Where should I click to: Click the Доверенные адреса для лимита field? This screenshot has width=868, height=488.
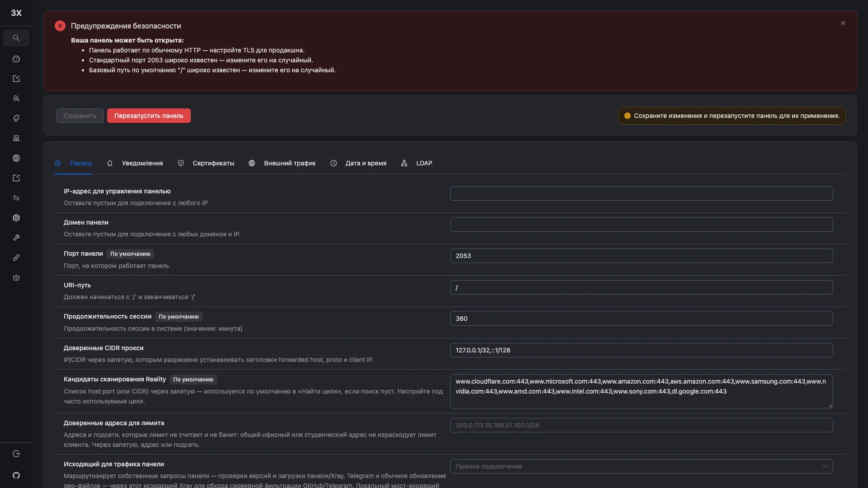pos(642,425)
